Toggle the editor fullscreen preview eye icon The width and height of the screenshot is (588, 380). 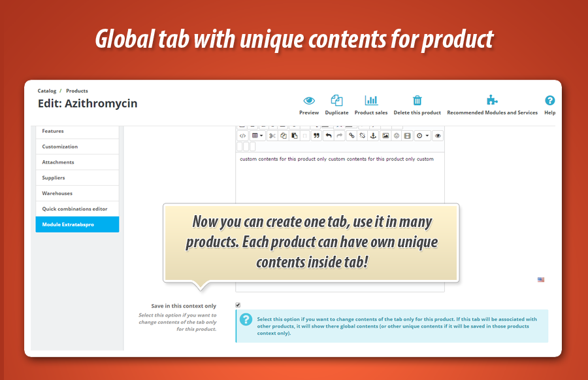(x=438, y=135)
